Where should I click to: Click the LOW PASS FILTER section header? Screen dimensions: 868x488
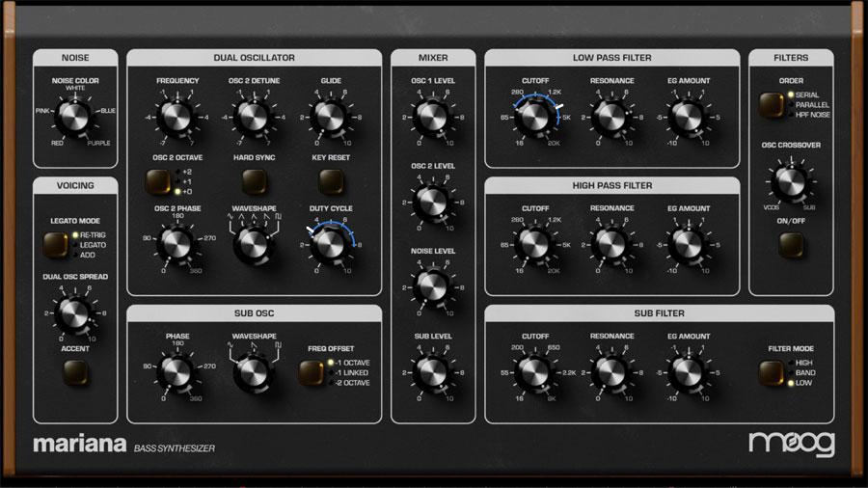coord(611,58)
